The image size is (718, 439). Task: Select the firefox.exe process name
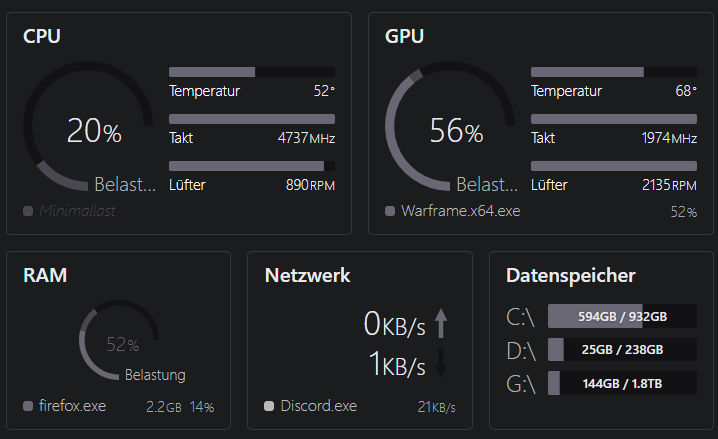click(x=72, y=406)
